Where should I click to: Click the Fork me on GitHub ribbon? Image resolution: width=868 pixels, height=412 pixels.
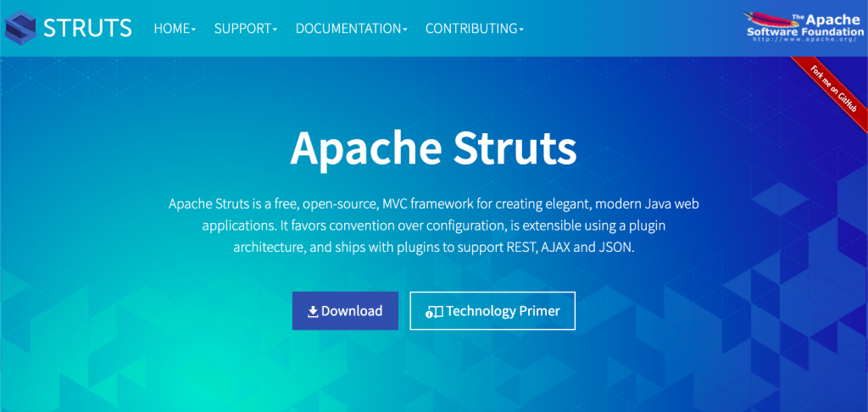point(833,89)
